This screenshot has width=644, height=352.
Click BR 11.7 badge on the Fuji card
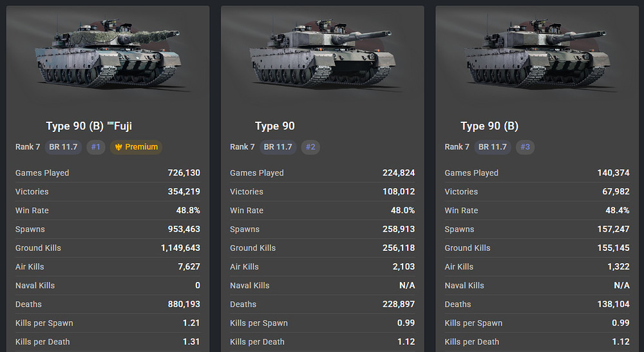63,147
